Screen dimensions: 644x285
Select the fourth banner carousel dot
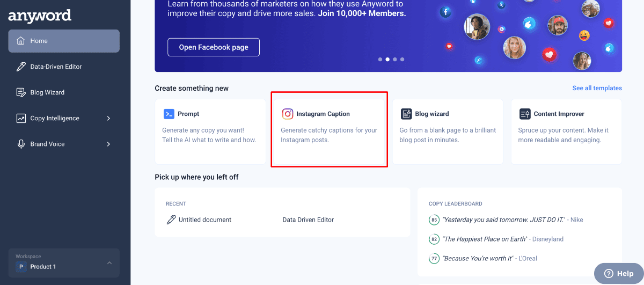(x=402, y=60)
